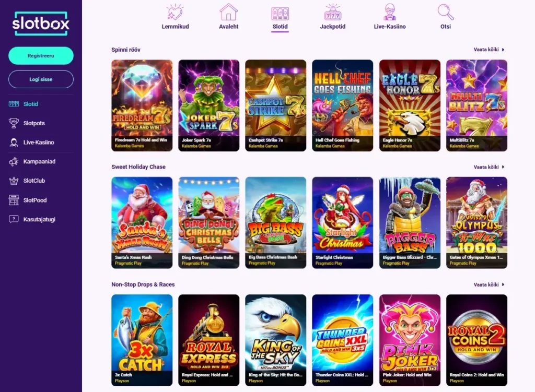Go to Avaleht house icon
Image resolution: width=535 pixels, height=392 pixels.
[x=228, y=13]
